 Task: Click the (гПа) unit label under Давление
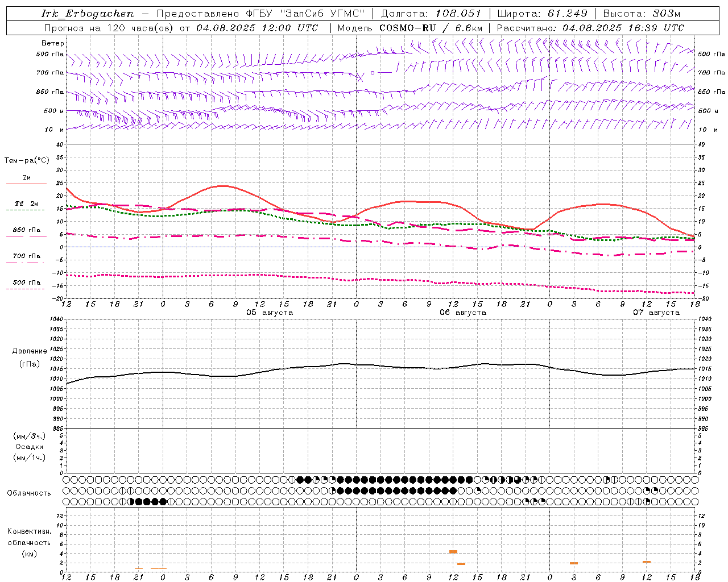(30, 364)
